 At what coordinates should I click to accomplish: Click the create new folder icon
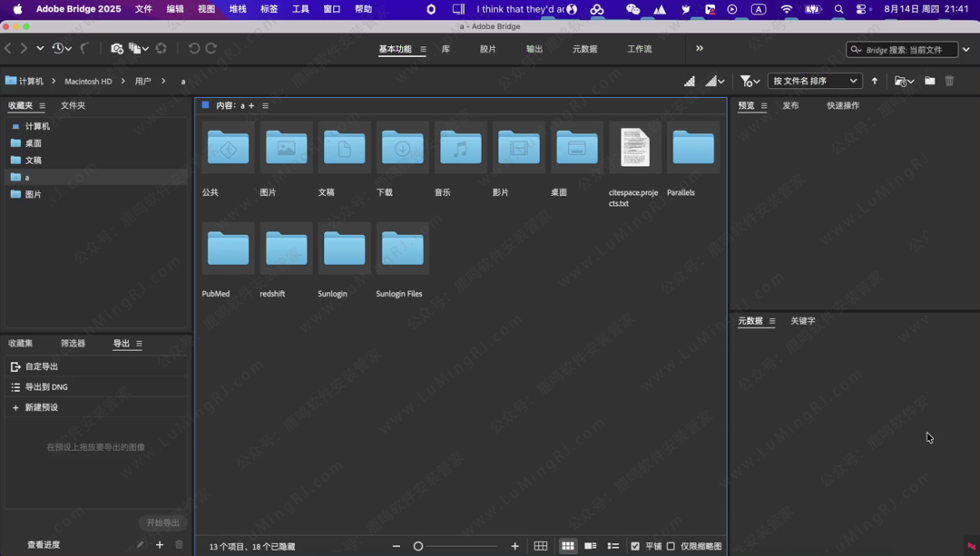coord(929,81)
